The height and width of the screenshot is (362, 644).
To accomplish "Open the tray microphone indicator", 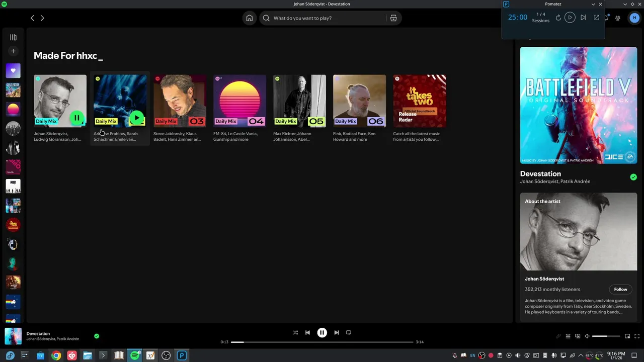I will click(x=554, y=355).
